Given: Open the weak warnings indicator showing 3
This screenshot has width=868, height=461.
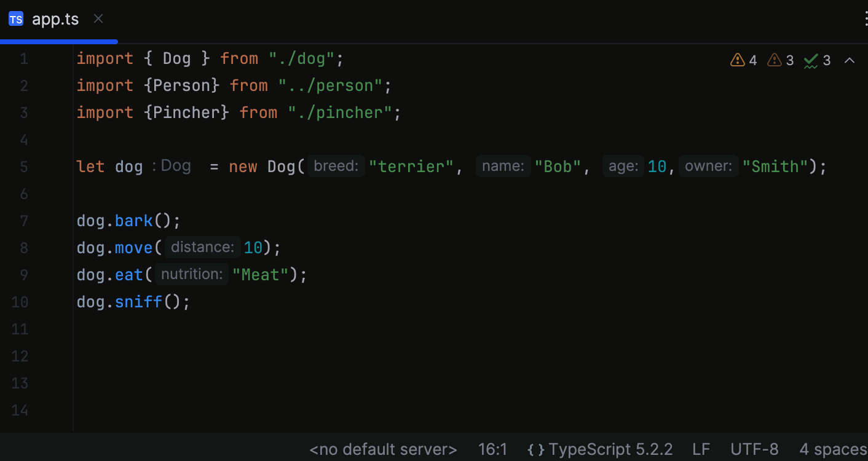Looking at the screenshot, I should pyautogui.click(x=780, y=60).
